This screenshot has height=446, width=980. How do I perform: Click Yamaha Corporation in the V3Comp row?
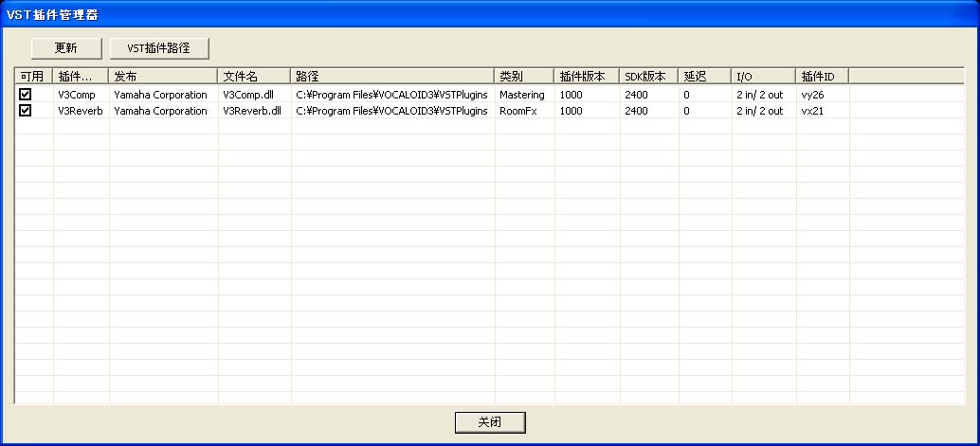point(160,95)
